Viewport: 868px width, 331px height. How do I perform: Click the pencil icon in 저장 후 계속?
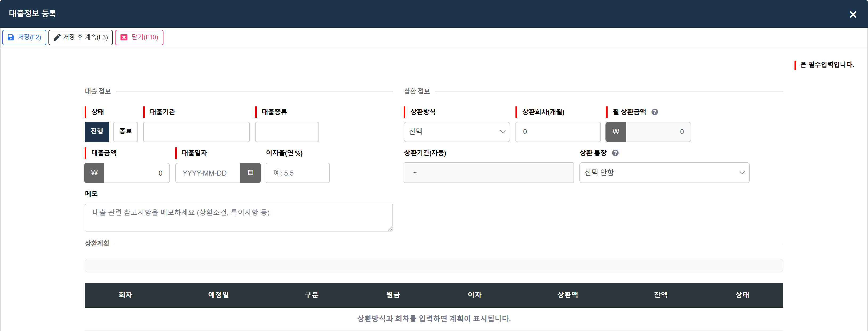coord(57,37)
